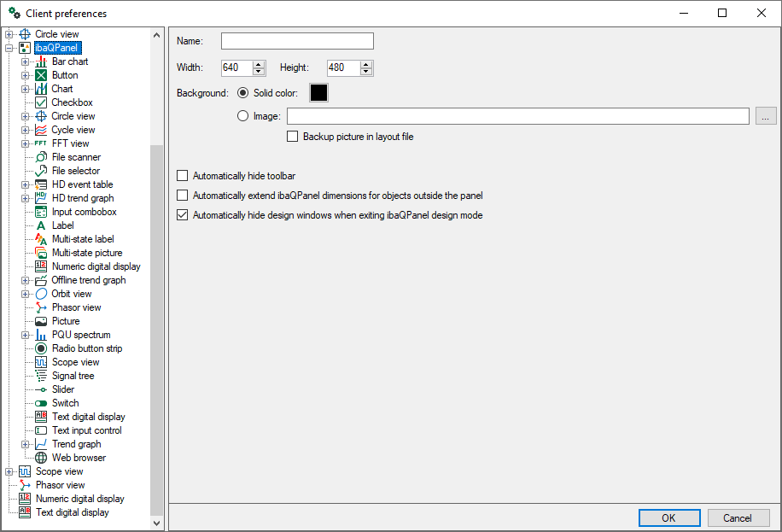Enable Backup picture in layout file

click(292, 137)
